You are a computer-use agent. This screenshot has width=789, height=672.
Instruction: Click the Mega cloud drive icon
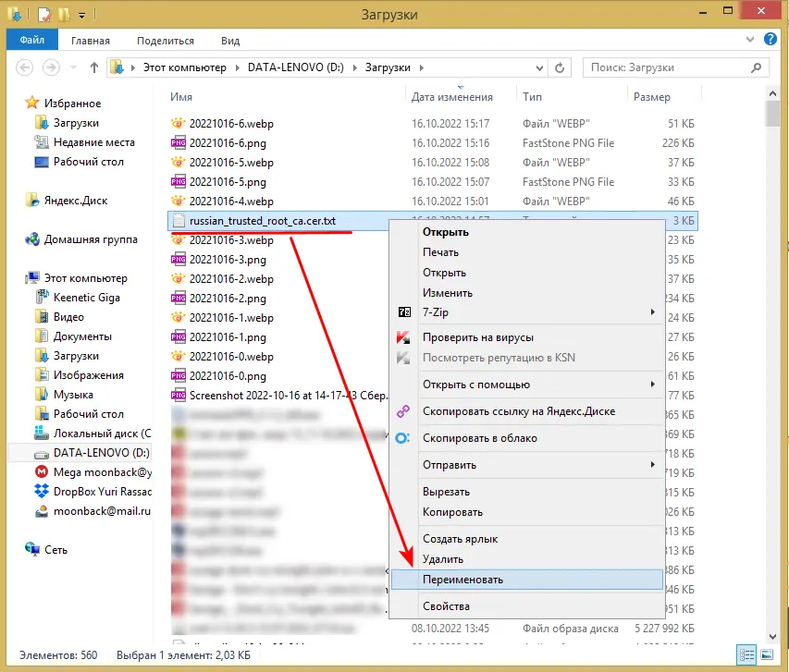tap(42, 471)
